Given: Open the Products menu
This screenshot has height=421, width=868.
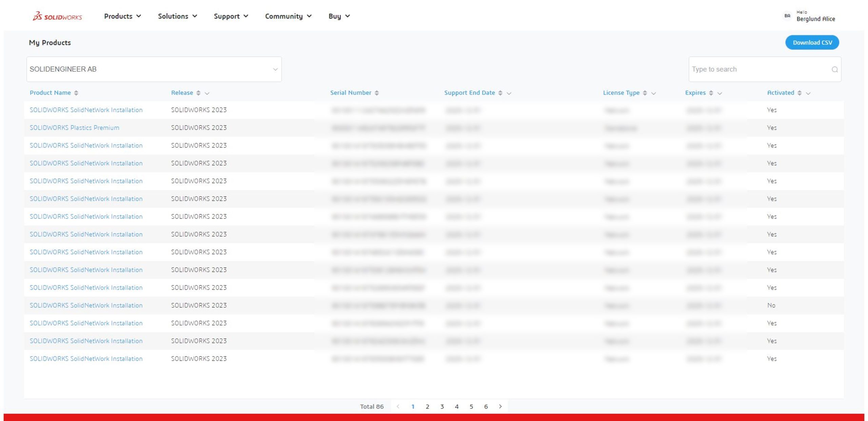Looking at the screenshot, I should point(122,16).
